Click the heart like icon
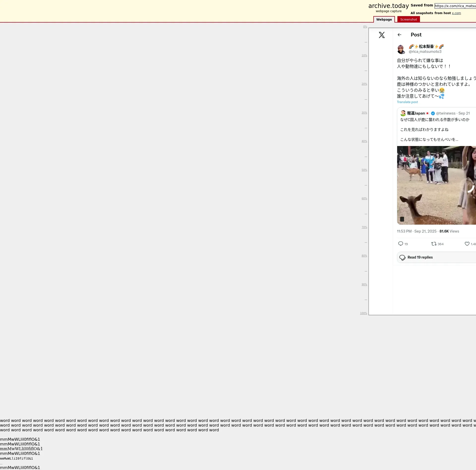Screen dimensions: 476x470 click(x=467, y=244)
